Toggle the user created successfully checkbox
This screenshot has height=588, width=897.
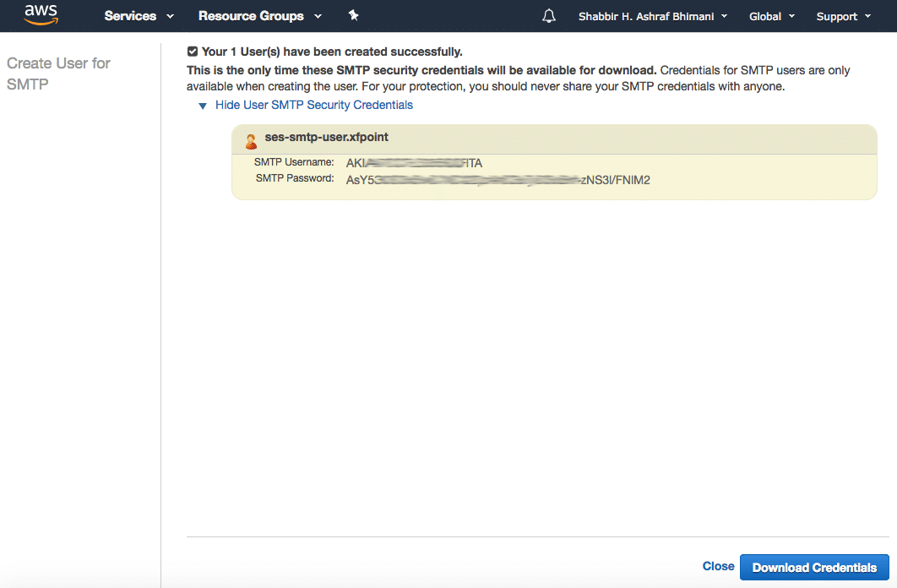click(193, 52)
